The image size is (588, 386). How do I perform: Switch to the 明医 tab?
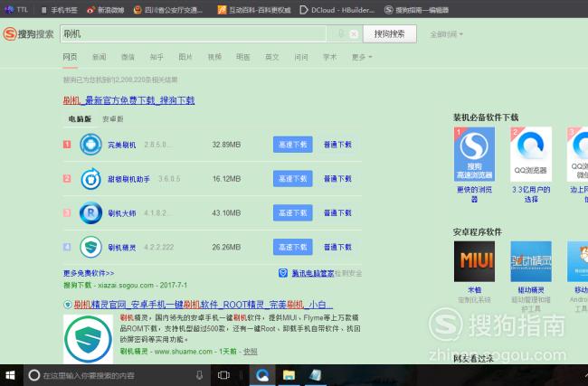click(242, 57)
